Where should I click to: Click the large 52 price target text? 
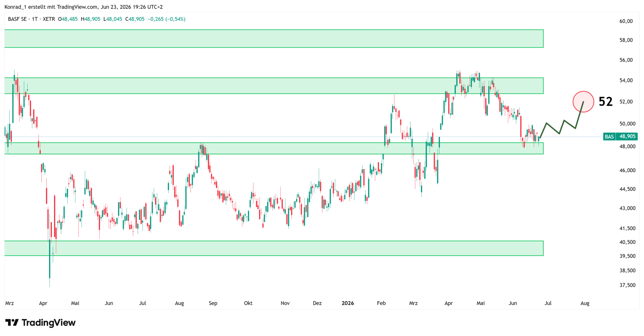coord(606,102)
